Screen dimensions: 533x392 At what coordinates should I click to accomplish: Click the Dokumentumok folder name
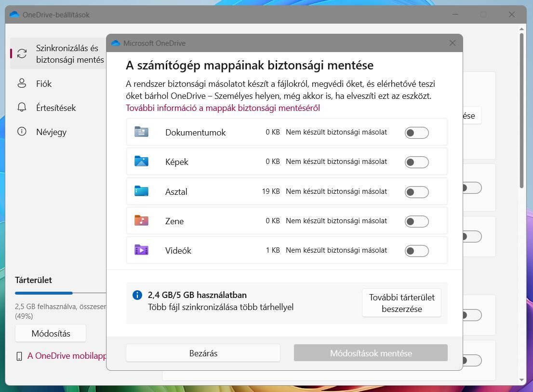tap(195, 133)
